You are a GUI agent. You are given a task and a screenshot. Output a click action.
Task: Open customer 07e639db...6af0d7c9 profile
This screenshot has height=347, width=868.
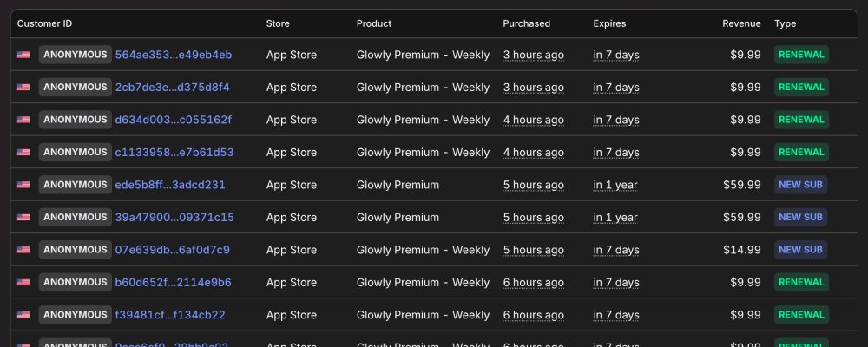click(x=172, y=250)
